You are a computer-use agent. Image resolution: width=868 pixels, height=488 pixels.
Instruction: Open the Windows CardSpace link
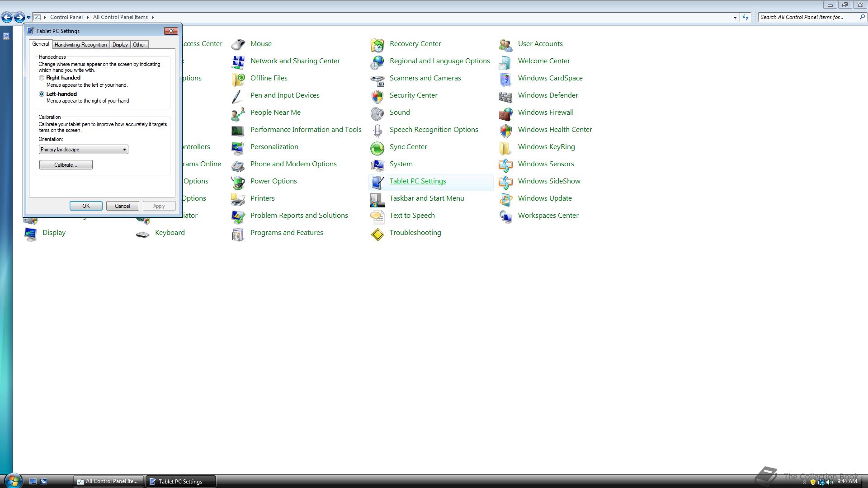[550, 78]
